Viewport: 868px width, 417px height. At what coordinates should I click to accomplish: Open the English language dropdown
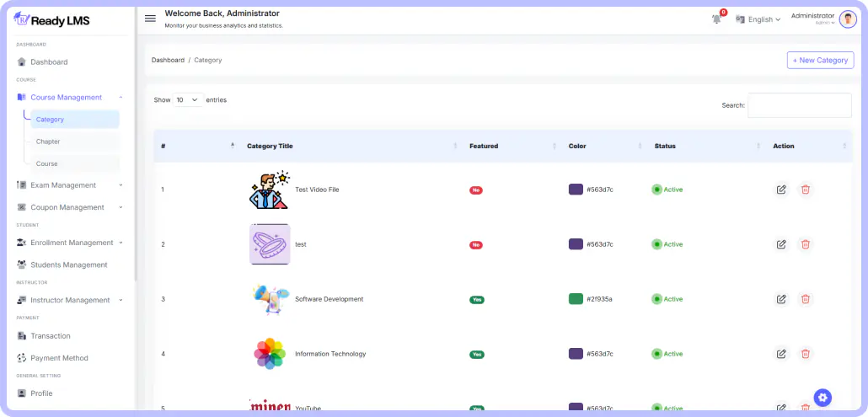pyautogui.click(x=758, y=19)
